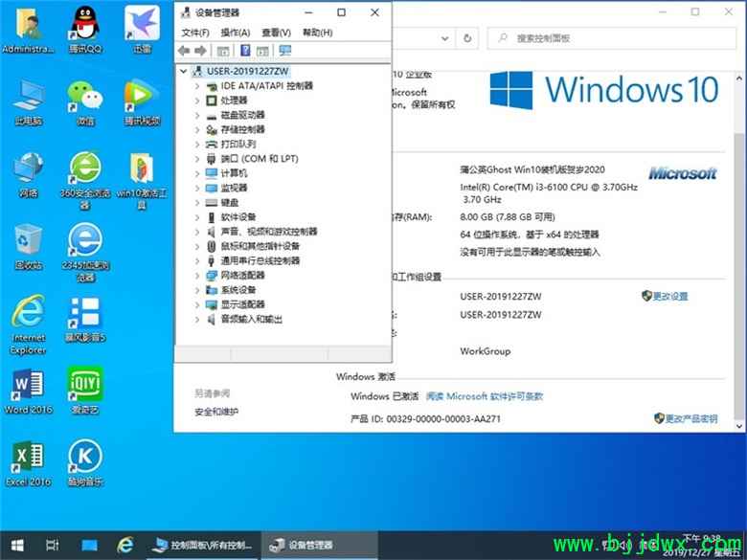
Task: Open the Kugou Music (酷狗音乐) desktop icon
Action: tap(85, 458)
